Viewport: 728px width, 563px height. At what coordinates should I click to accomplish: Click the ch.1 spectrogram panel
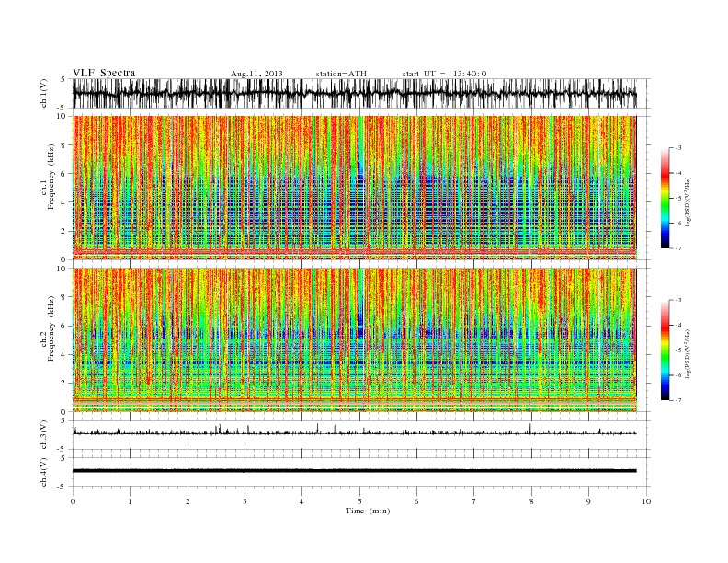(x=355, y=188)
